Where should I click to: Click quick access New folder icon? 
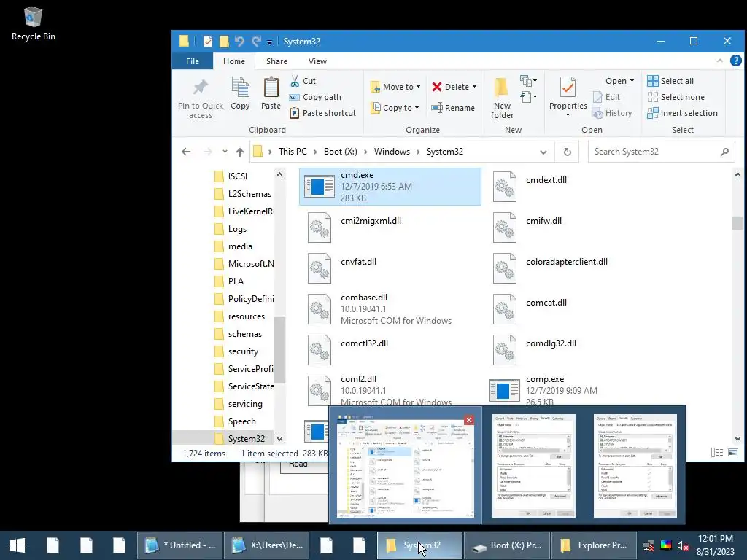(224, 42)
